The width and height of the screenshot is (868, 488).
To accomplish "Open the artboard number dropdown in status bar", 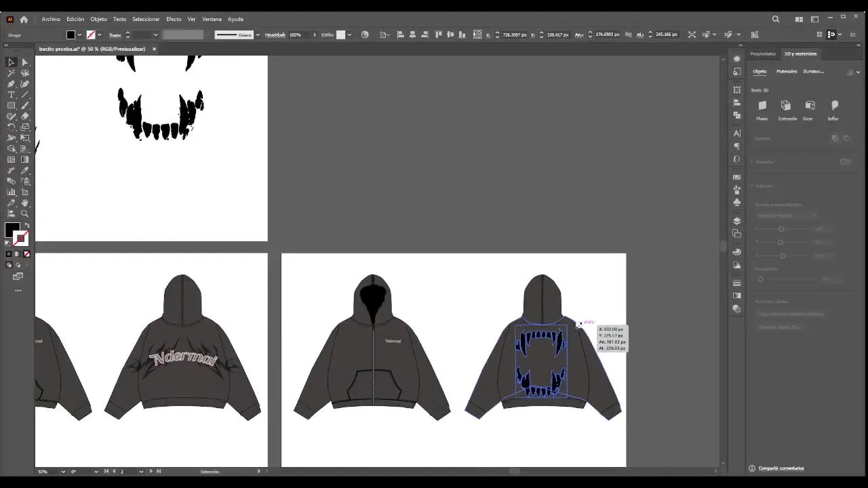I will (x=141, y=471).
